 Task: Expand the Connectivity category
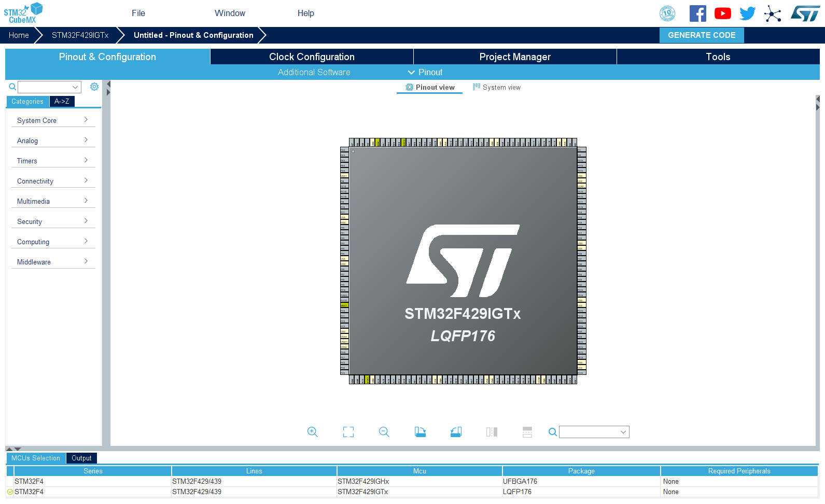(x=53, y=181)
